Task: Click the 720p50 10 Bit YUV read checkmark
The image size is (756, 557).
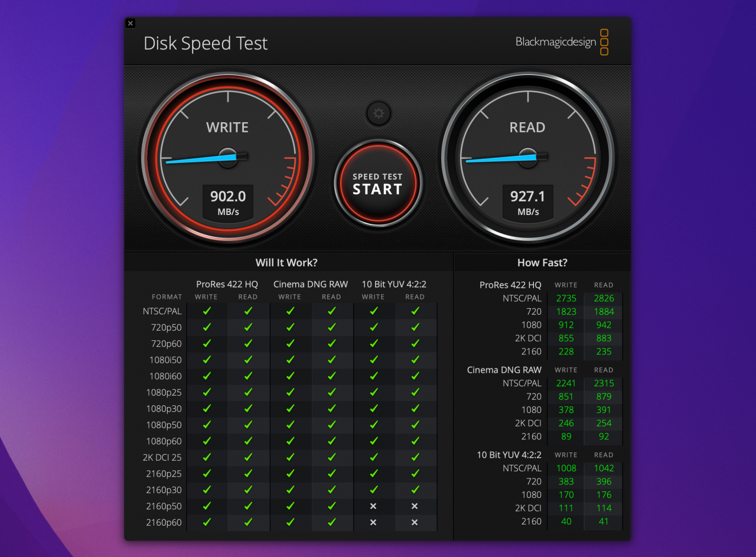Action: [415, 327]
